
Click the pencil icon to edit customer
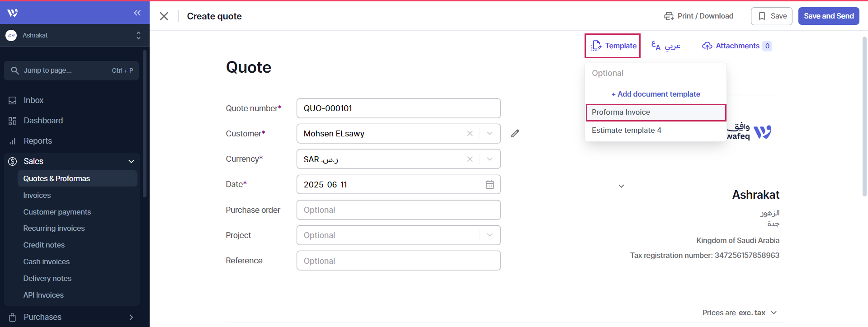point(515,133)
